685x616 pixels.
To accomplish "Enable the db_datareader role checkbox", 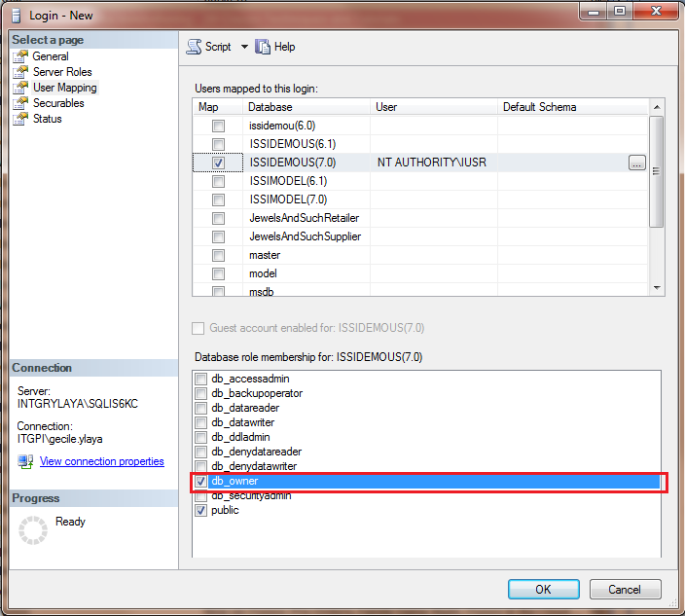I will coord(201,409).
